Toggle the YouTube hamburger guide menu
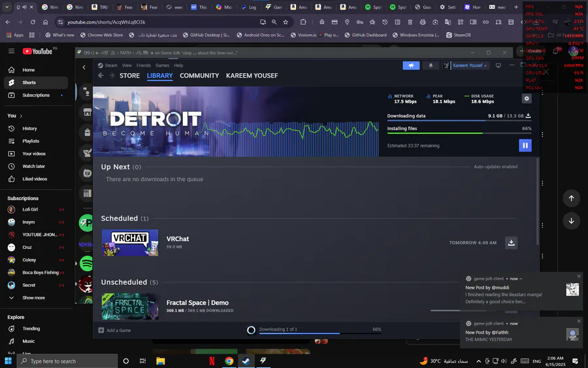588x368 pixels. (11, 51)
